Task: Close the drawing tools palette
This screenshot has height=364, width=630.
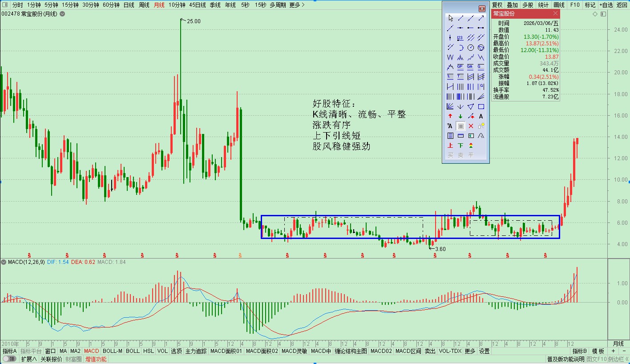Action: (482, 8)
